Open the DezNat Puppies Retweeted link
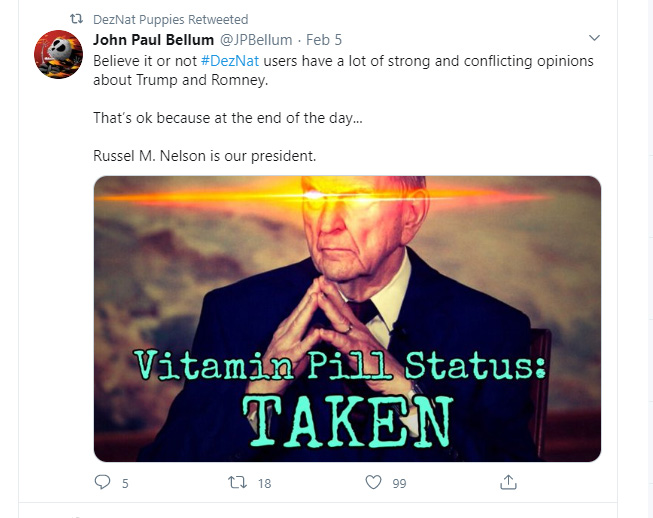Screen dimensions: 653x518 point(170,20)
